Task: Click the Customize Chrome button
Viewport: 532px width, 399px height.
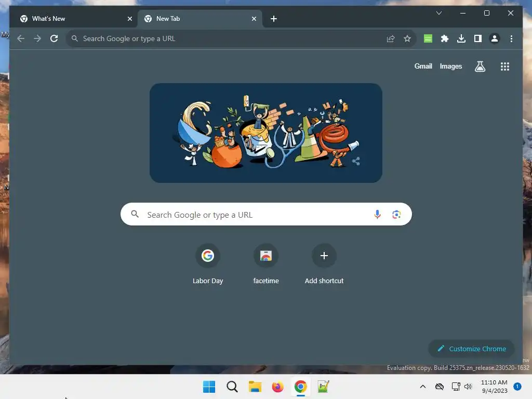Action: 471,349
